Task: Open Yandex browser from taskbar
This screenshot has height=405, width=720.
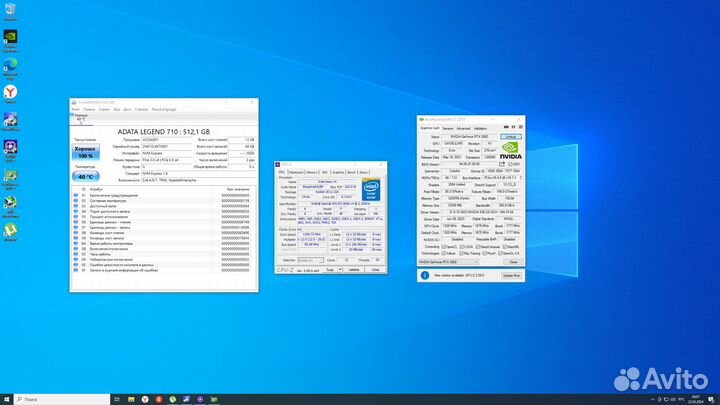Action: (145, 399)
